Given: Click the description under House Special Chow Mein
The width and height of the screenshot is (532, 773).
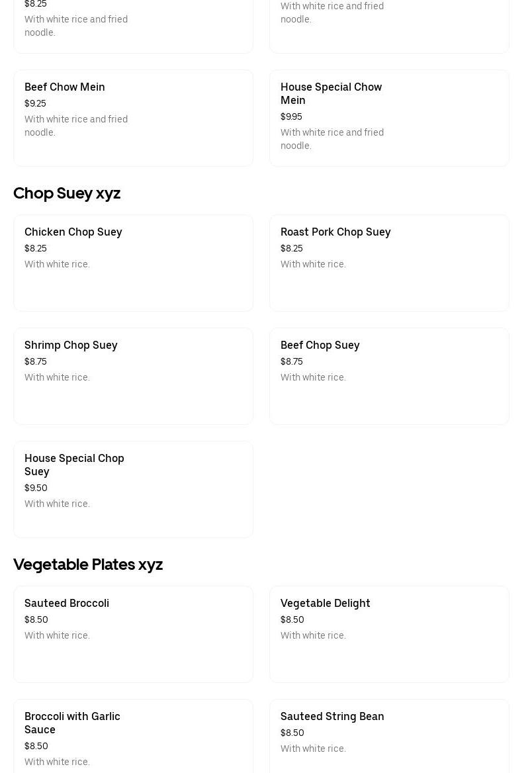Looking at the screenshot, I should tap(332, 139).
